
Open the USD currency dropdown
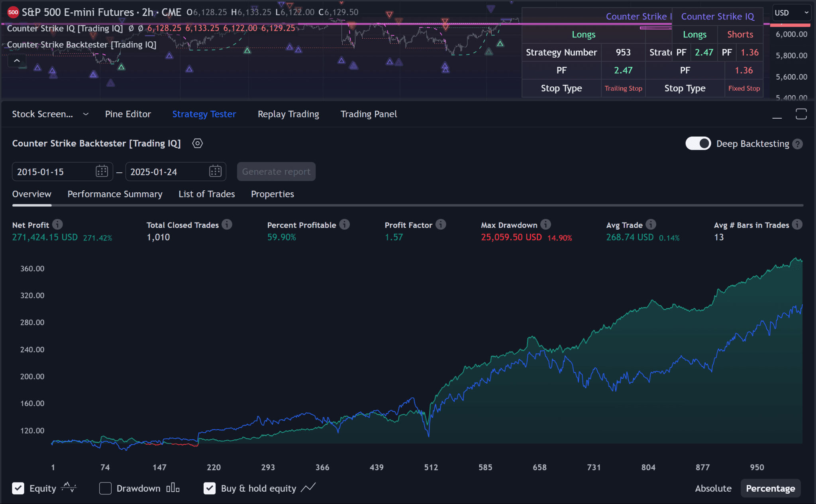[x=791, y=13]
